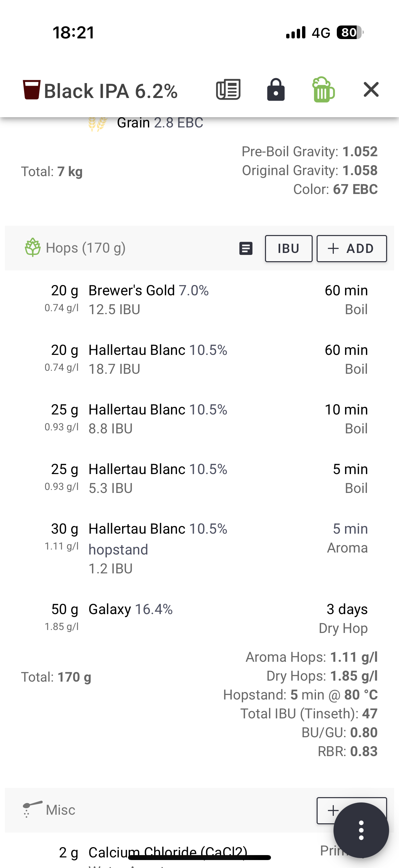Tap the Misc spoon icon

32,809
